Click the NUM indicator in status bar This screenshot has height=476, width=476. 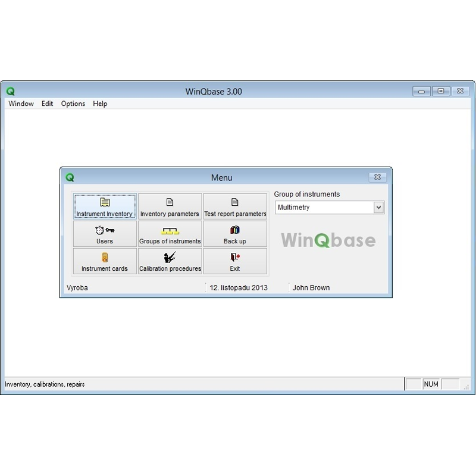(x=431, y=384)
